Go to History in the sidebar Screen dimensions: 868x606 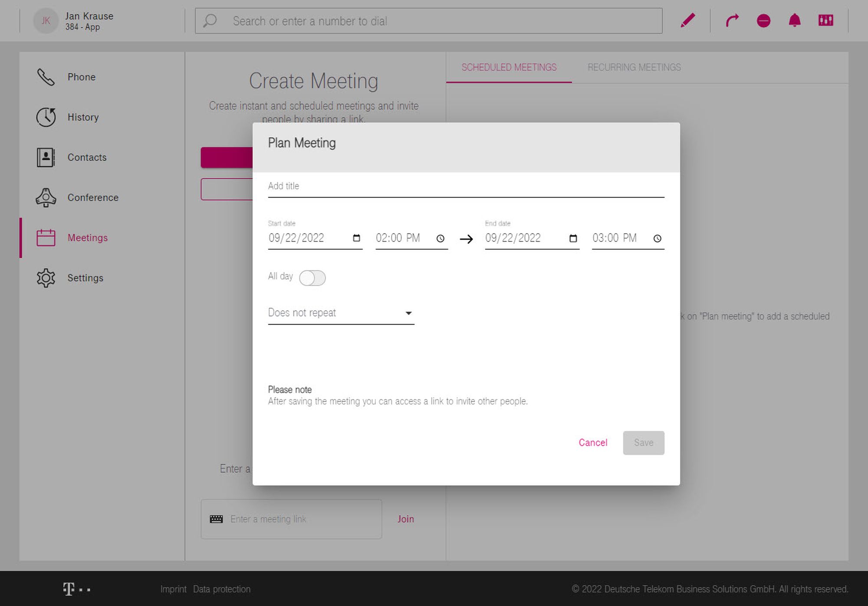point(83,117)
